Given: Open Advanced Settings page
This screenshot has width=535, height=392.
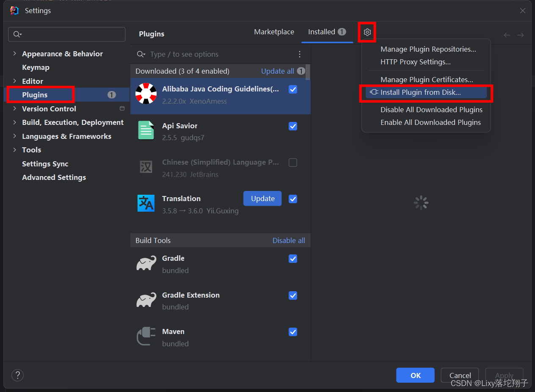Looking at the screenshot, I should pyautogui.click(x=54, y=177).
